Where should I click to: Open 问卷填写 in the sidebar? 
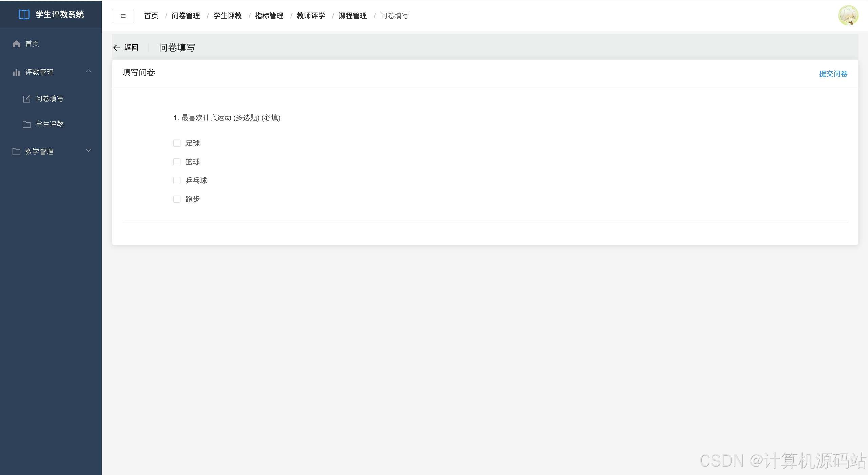coord(51,99)
